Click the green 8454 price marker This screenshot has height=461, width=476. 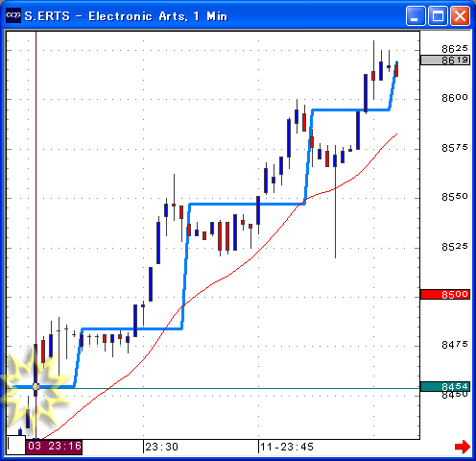coord(445,386)
